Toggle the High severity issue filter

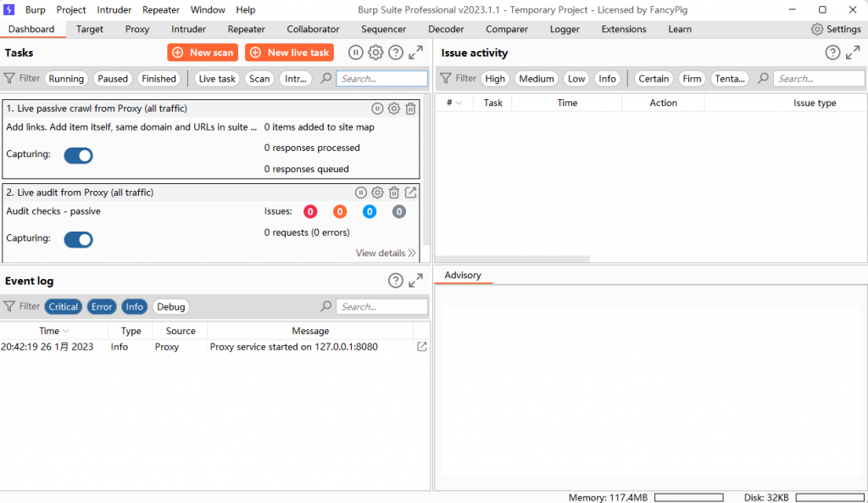coord(495,79)
